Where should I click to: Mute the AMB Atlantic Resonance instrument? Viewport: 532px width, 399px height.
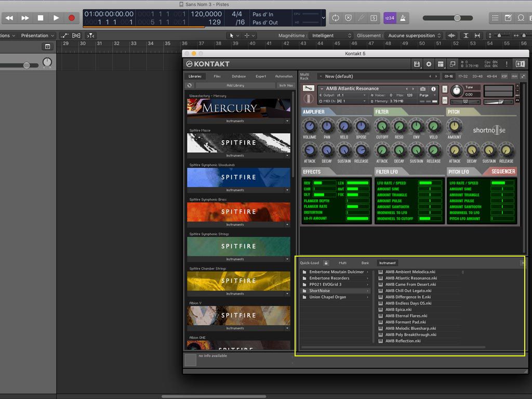tap(445, 100)
